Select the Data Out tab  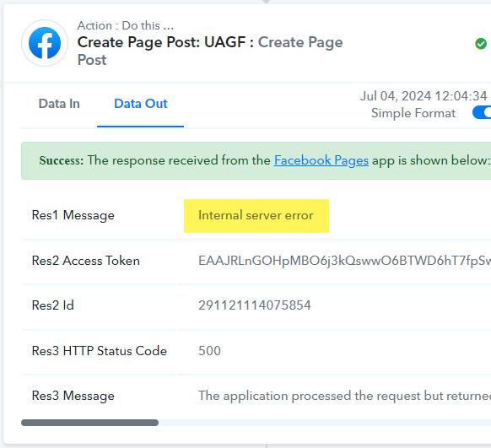(141, 104)
